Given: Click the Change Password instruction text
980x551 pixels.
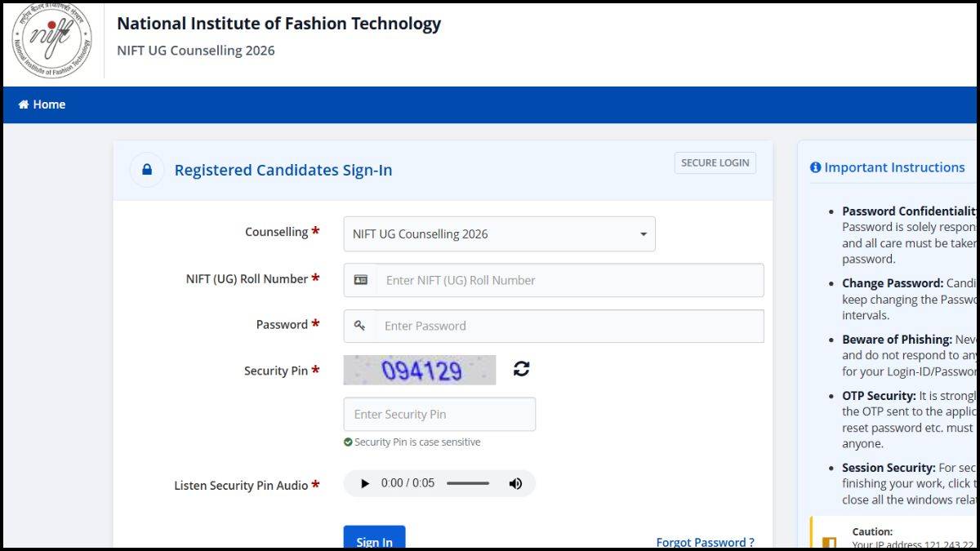Looking at the screenshot, I should pos(910,300).
